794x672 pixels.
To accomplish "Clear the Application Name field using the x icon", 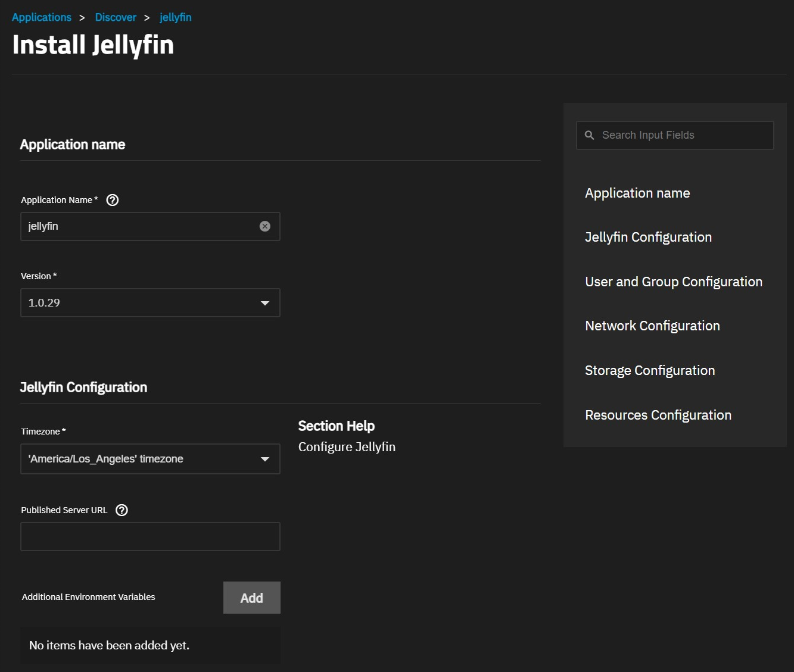I will click(265, 226).
